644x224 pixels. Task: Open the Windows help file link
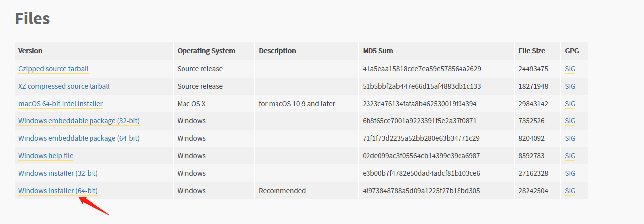pos(46,156)
